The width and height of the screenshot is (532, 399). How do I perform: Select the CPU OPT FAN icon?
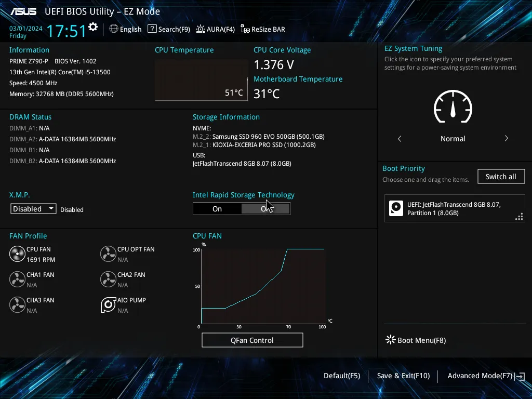[x=108, y=254]
